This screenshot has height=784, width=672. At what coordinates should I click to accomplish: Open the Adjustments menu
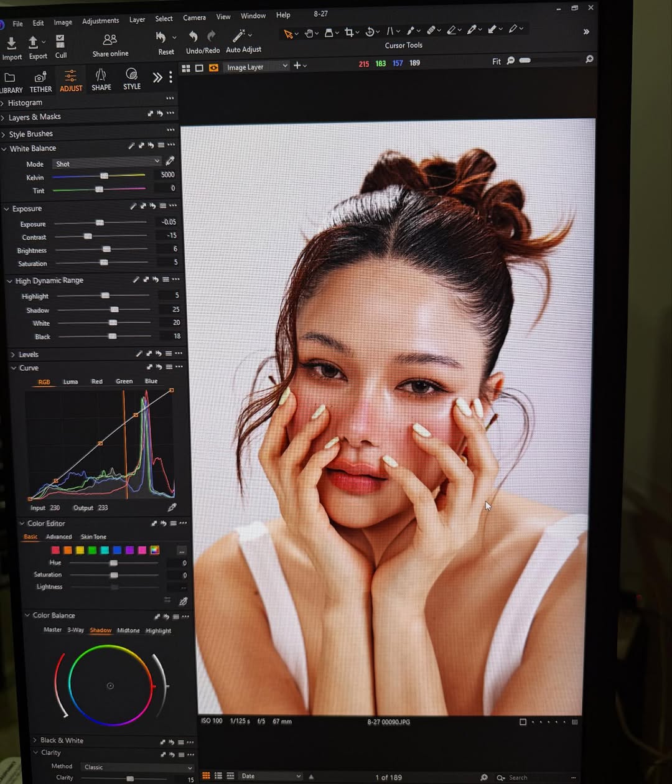(100, 21)
